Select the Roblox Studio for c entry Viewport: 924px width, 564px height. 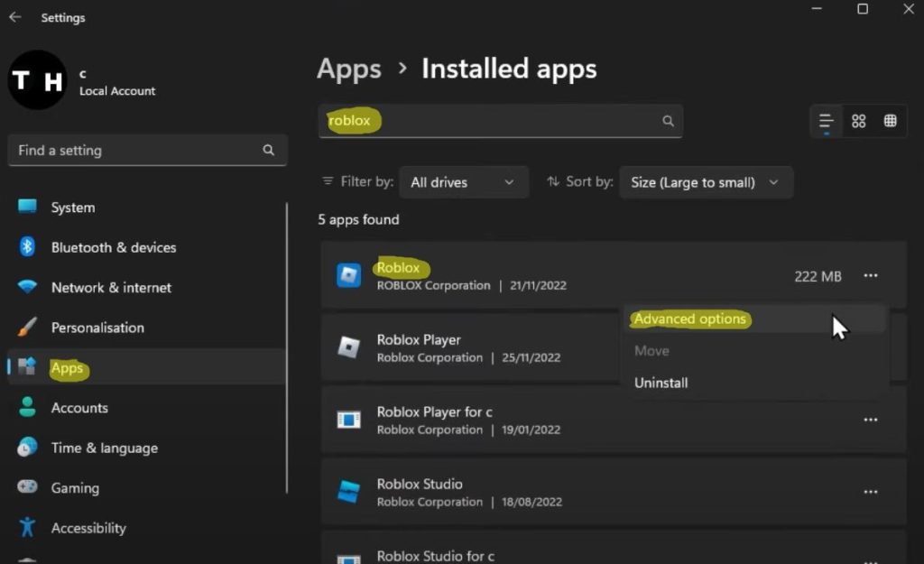[436, 556]
